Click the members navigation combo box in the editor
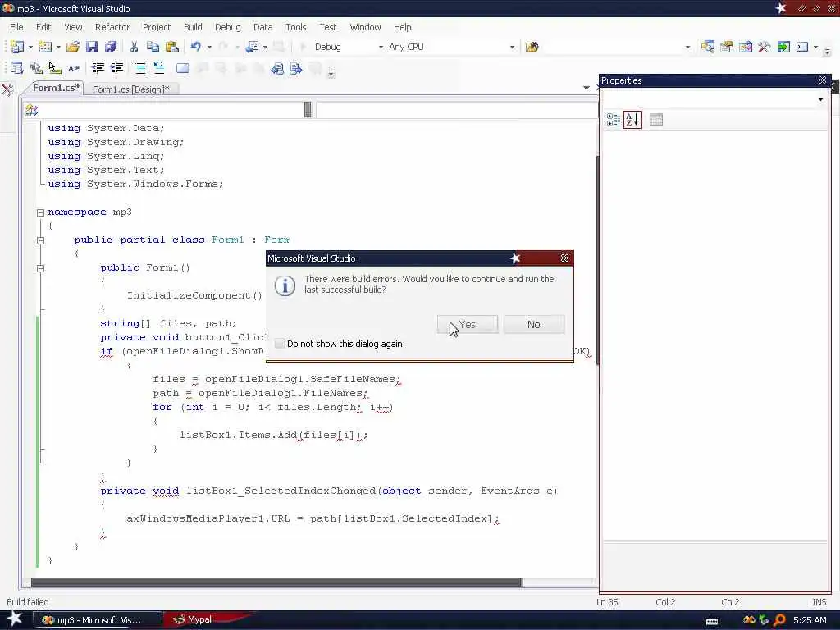 point(456,110)
